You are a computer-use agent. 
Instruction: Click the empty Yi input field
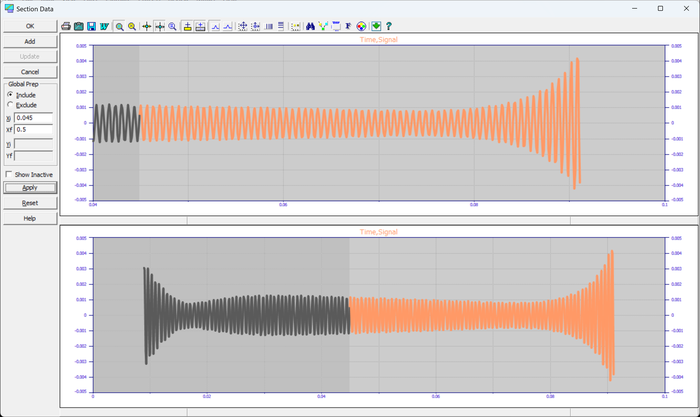click(x=33, y=144)
